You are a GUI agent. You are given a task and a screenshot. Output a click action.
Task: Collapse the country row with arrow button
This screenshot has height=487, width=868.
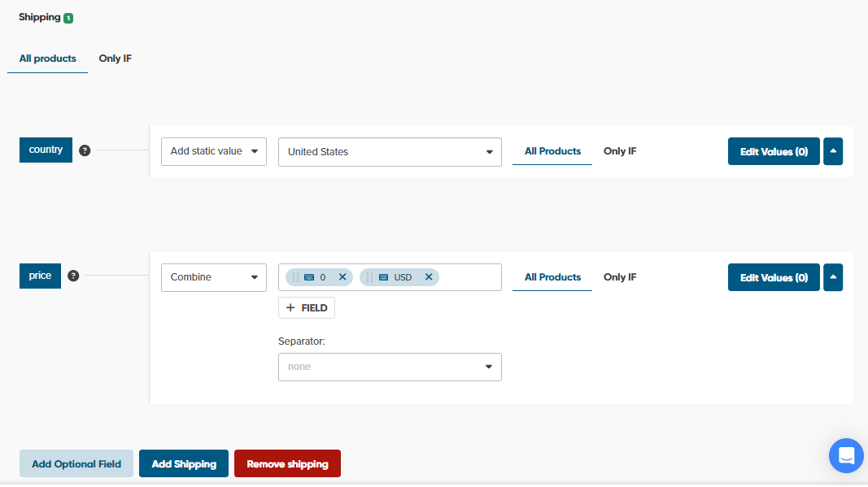(x=833, y=152)
